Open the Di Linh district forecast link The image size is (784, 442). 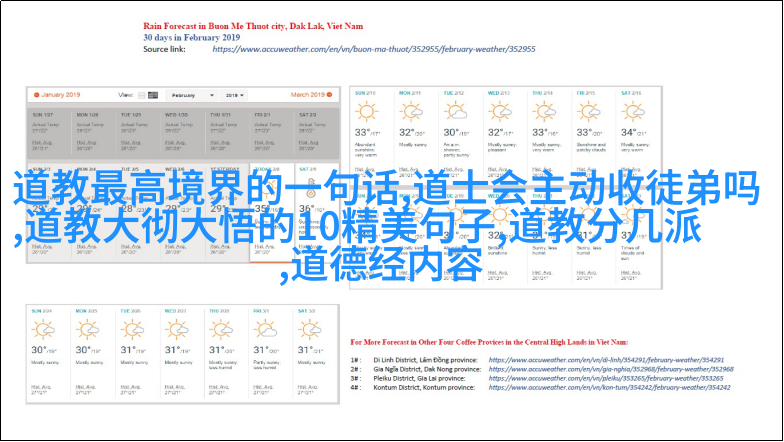pos(606,360)
